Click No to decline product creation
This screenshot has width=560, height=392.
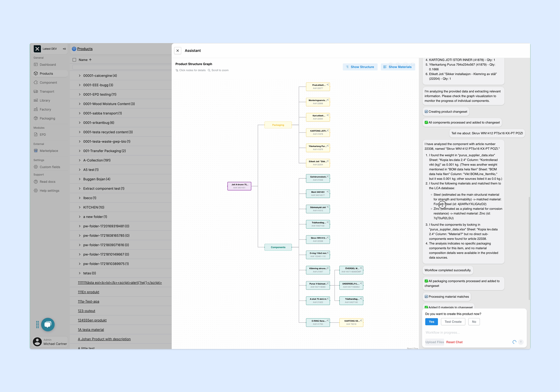coord(474,322)
